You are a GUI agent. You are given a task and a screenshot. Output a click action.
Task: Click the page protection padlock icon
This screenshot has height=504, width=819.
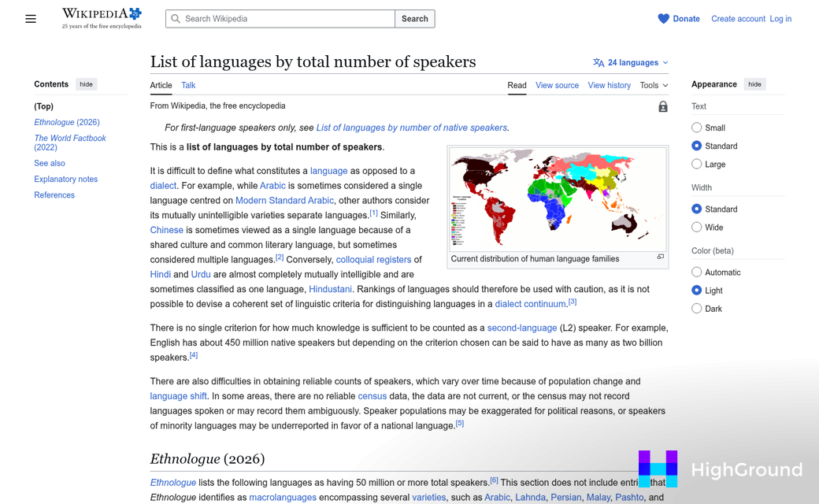coord(663,106)
